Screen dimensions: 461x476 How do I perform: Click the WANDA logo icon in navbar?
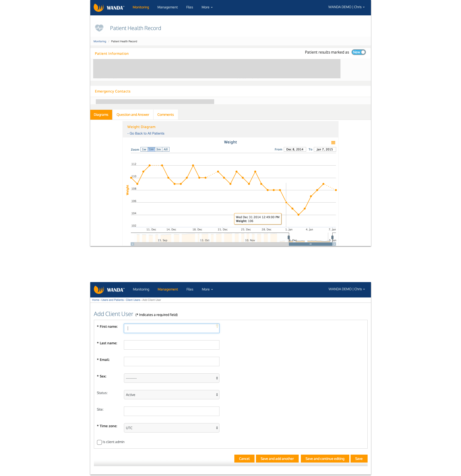coord(98,7)
